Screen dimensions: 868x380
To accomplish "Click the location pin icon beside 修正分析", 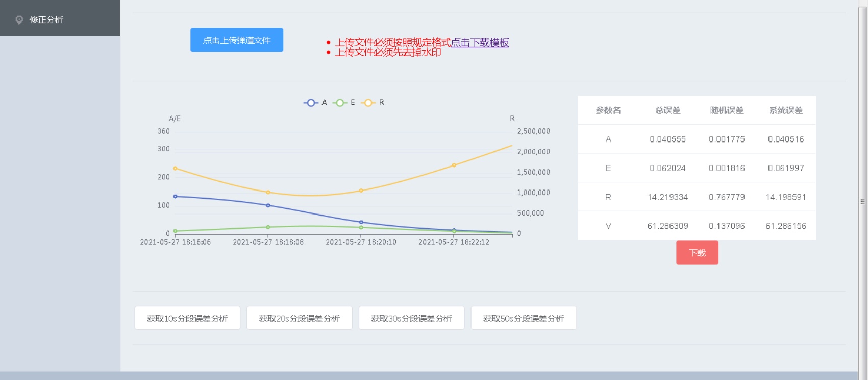I will (x=19, y=20).
